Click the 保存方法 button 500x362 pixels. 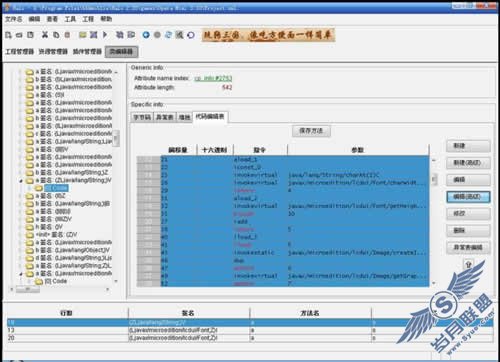311,131
